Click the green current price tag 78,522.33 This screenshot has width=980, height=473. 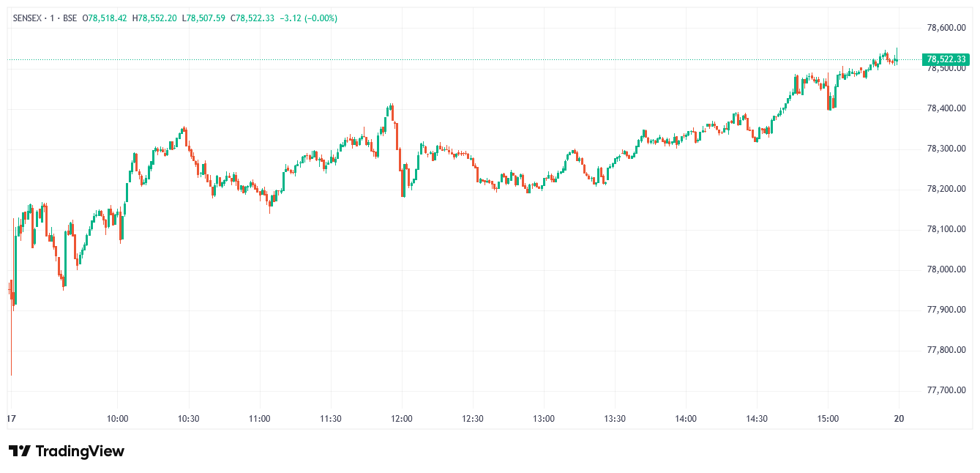point(946,59)
